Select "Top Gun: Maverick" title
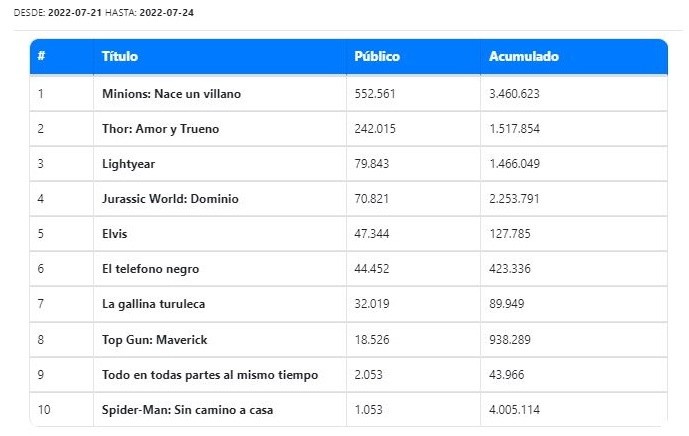Viewport: 689px width, 436px height. point(153,339)
